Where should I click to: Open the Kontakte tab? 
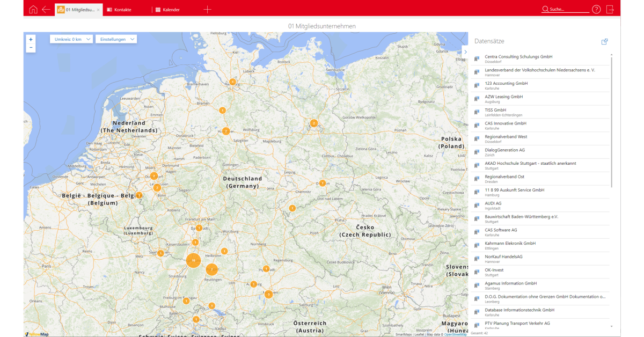tap(119, 10)
